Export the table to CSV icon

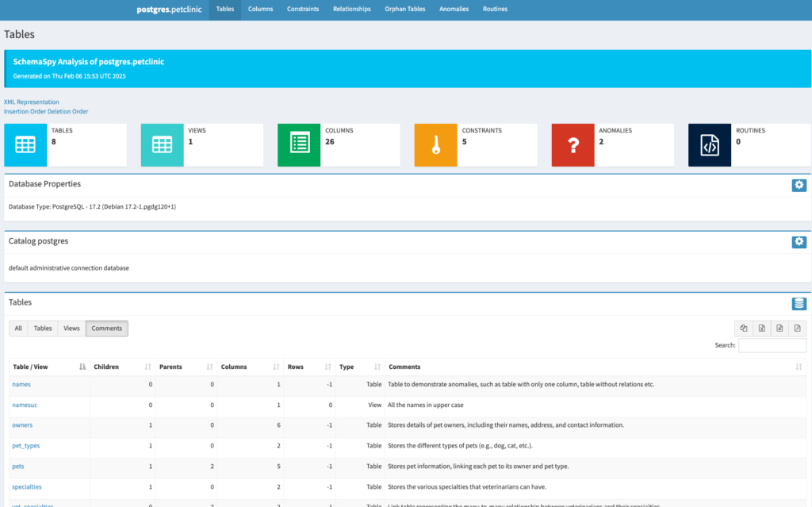pos(779,328)
